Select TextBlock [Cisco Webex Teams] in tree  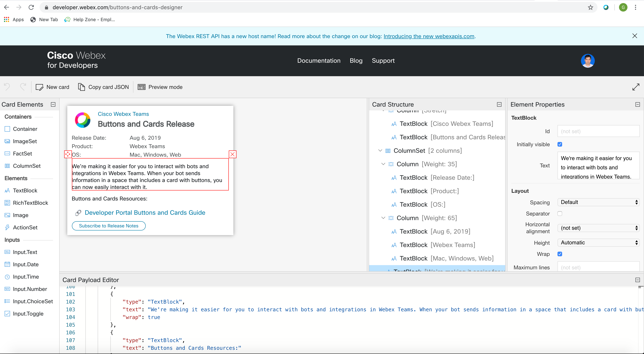coord(442,124)
